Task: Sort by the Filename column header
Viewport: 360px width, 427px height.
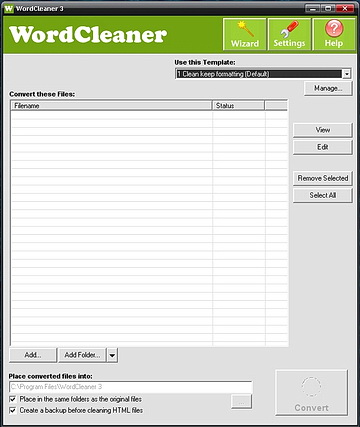Action: point(112,106)
